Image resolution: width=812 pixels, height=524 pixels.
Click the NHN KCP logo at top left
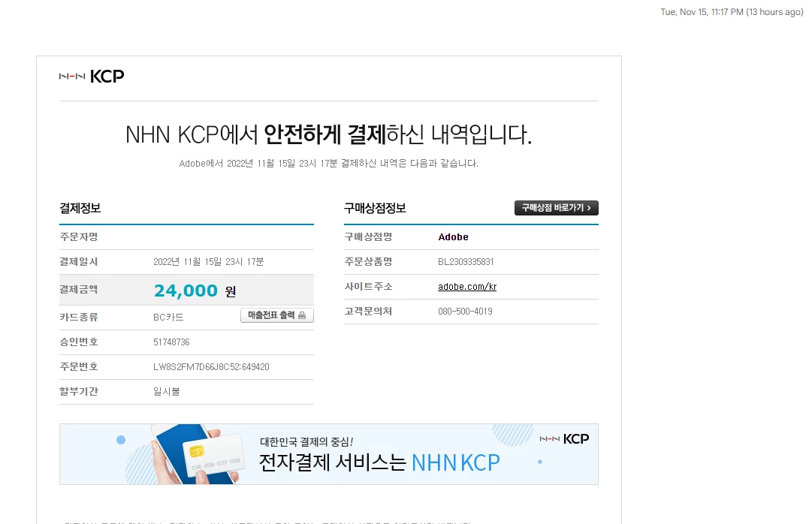(x=92, y=76)
